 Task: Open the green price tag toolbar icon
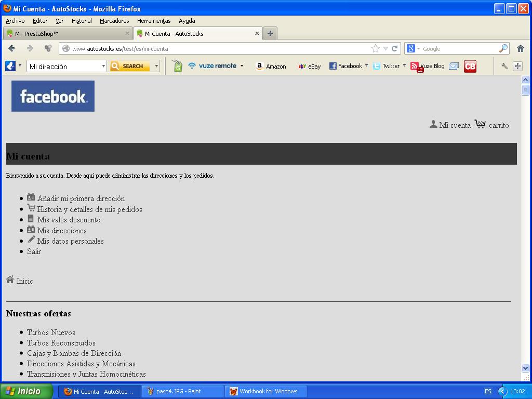(177, 66)
